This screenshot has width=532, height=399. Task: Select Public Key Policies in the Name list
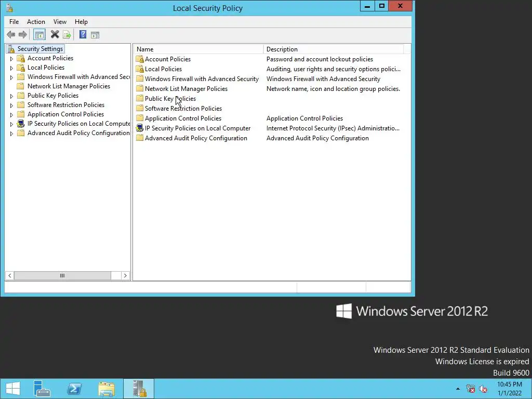point(170,98)
